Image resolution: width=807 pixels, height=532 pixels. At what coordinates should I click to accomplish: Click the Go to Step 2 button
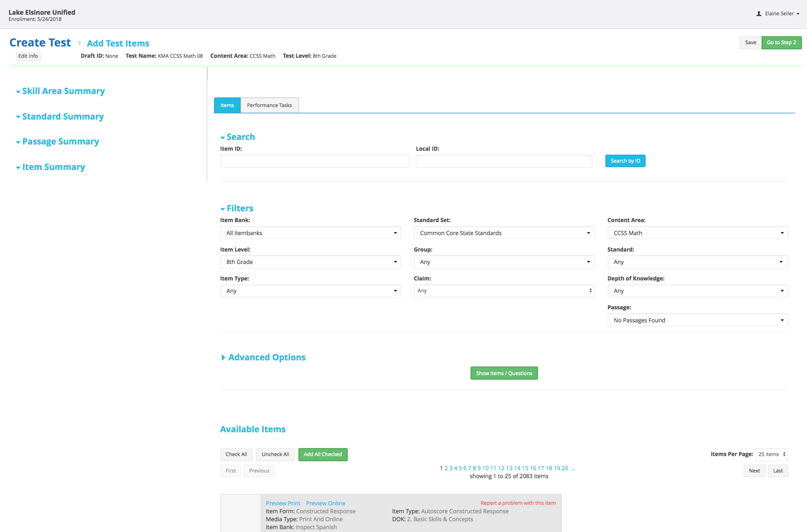(781, 43)
